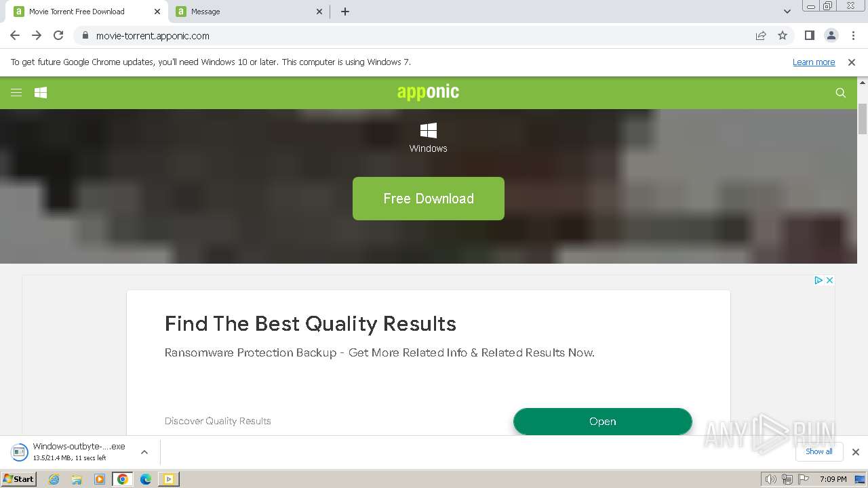This screenshot has width=868, height=488.
Task: Open the Chrome profile menu
Action: pos(831,35)
